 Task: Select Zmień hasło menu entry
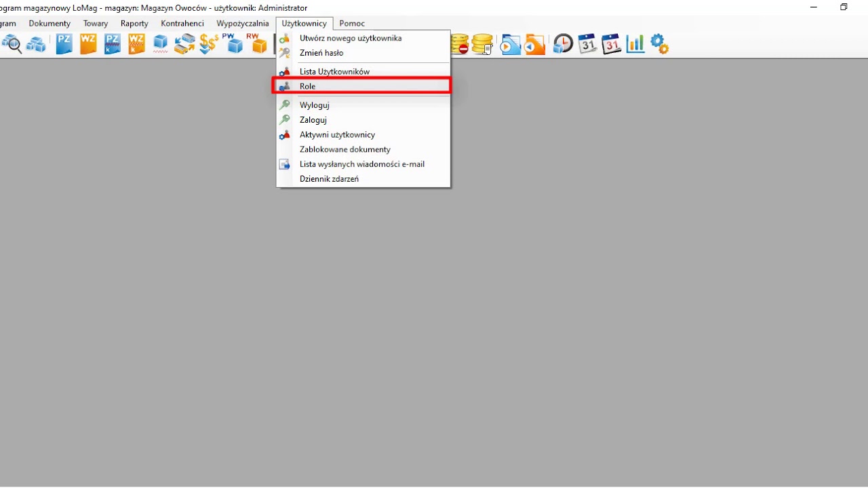(x=363, y=53)
